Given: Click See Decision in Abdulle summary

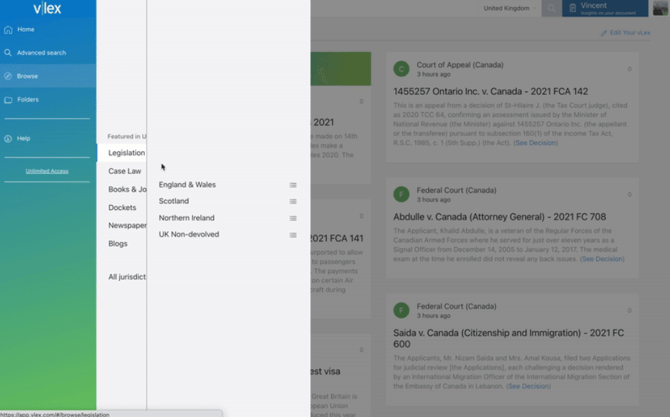Looking at the screenshot, I should [x=602, y=259].
